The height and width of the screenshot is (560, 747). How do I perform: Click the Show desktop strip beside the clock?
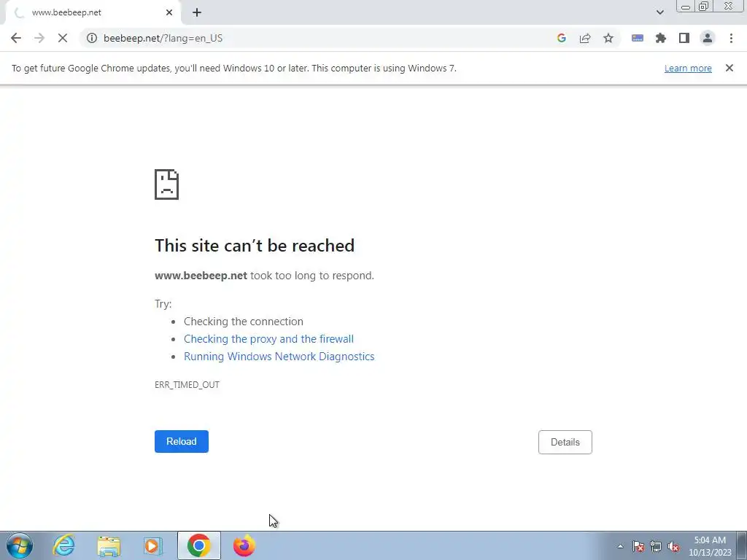742,545
